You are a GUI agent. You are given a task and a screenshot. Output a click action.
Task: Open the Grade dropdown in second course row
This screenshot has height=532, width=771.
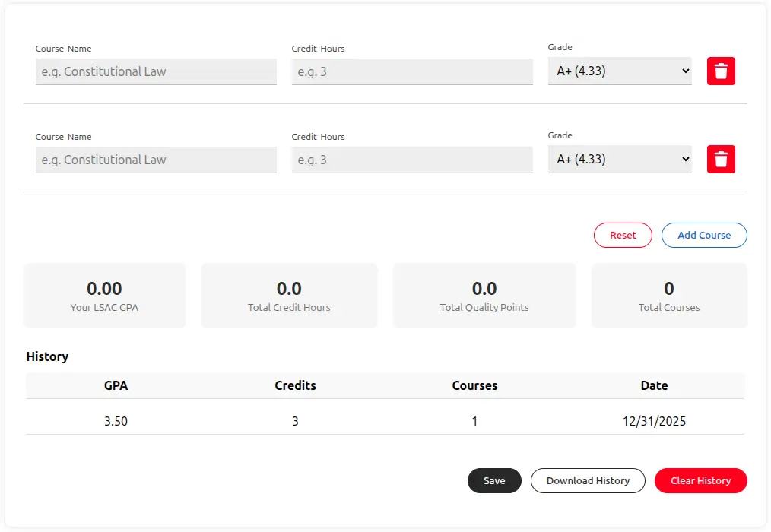(x=620, y=160)
